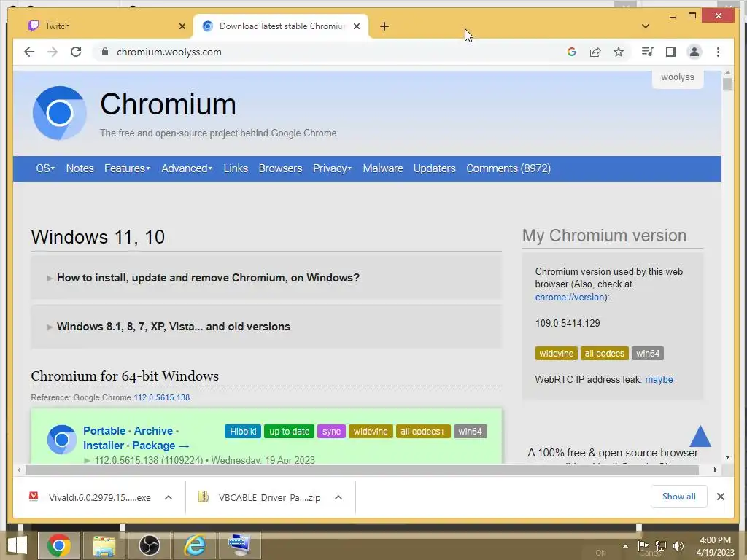
Task: Bookmark this page with the star icon
Action: click(x=619, y=52)
